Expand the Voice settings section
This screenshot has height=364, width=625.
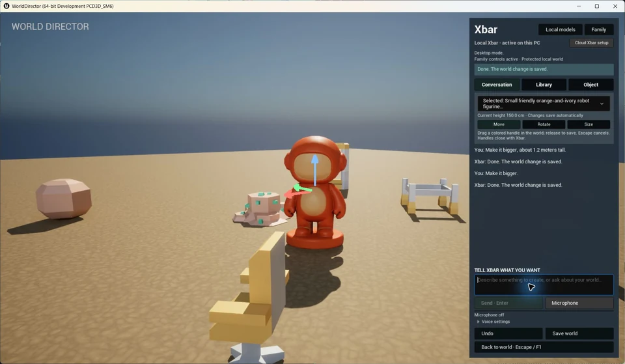[493, 322]
